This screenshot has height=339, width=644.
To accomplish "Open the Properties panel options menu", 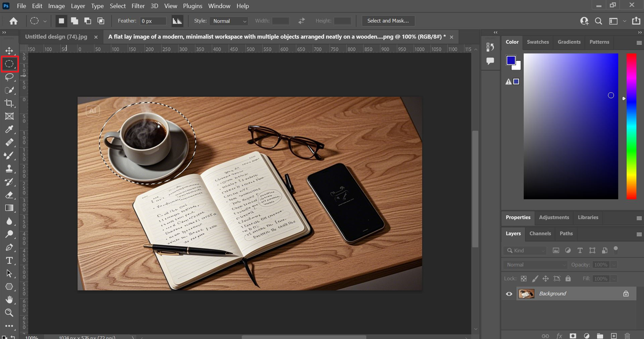I will (639, 218).
